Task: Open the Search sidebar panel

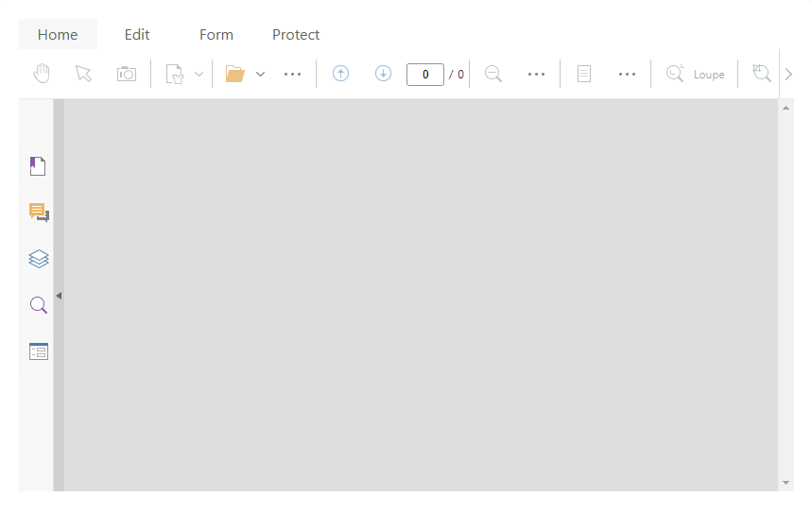Action: pos(39,305)
